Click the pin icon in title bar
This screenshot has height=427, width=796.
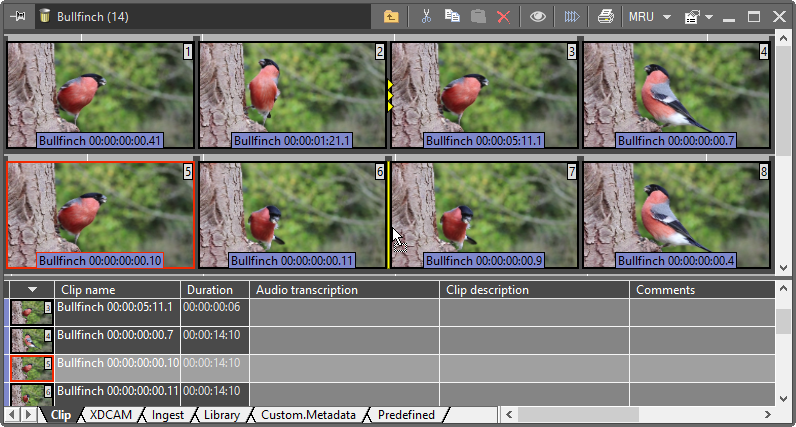[19, 17]
